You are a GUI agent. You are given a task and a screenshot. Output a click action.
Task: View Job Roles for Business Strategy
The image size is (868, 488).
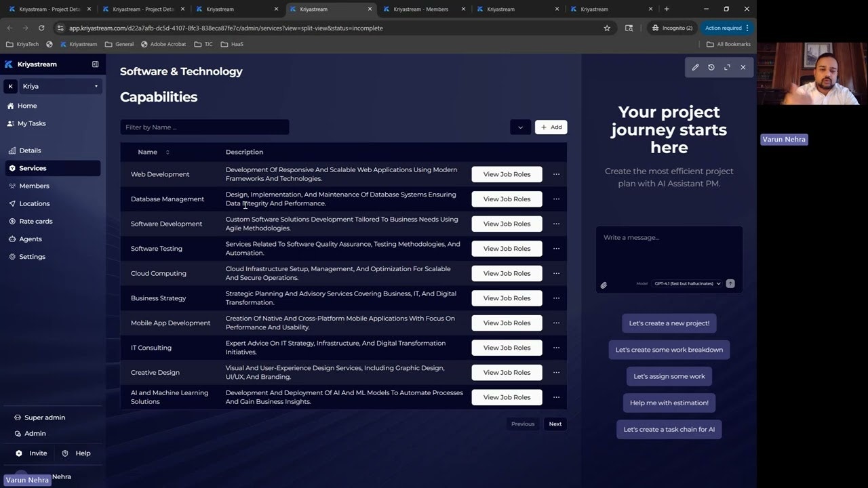click(x=507, y=298)
